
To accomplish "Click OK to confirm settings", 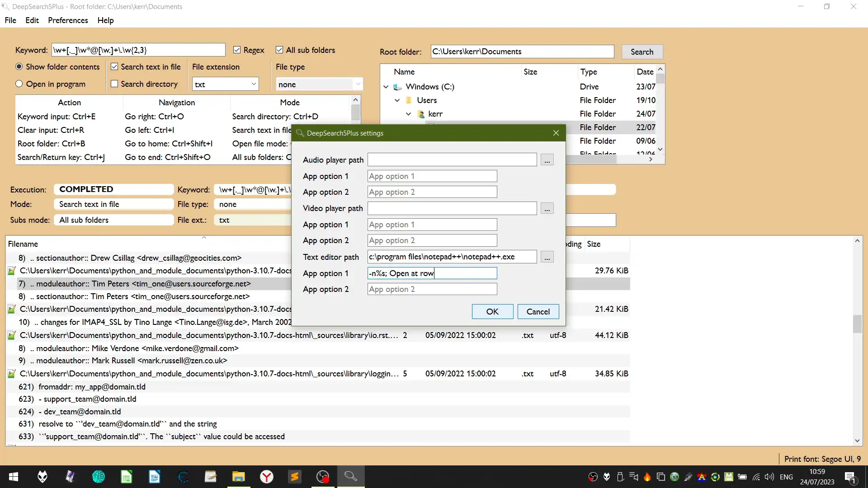I will tap(492, 311).
